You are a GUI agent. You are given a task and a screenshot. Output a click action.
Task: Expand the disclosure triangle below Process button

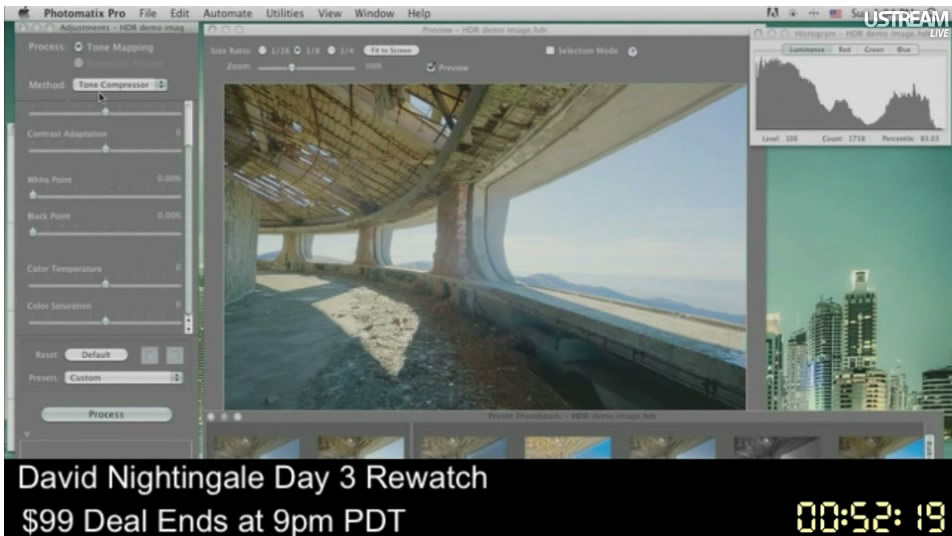(x=27, y=434)
